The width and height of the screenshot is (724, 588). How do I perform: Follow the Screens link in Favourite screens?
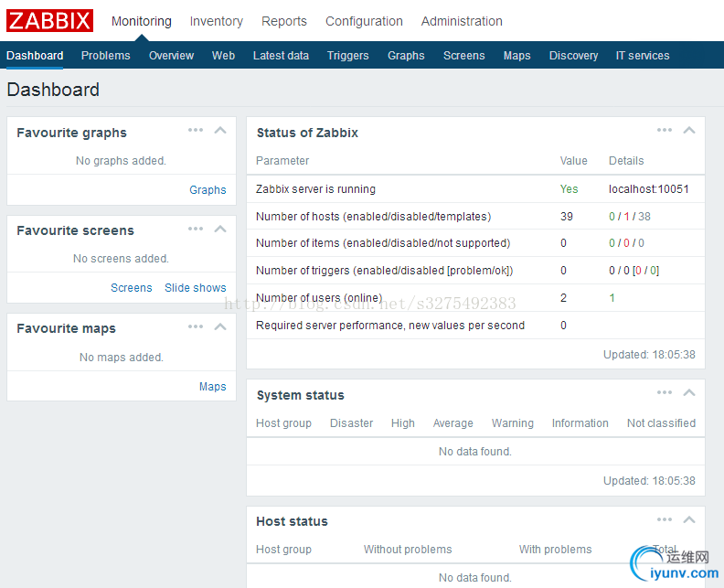click(x=131, y=288)
